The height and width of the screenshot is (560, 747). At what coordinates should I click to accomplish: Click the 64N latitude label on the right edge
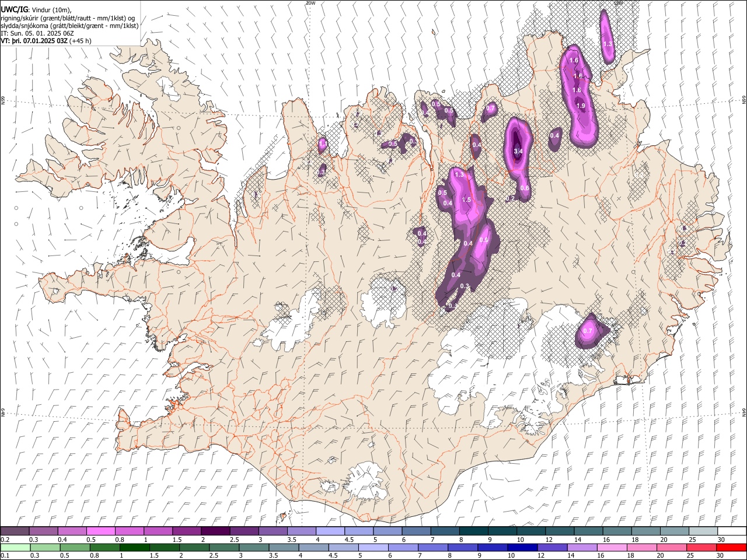coord(744,412)
